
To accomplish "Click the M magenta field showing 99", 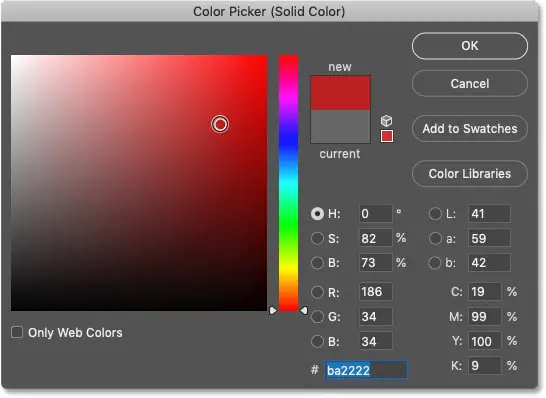I will (x=485, y=317).
